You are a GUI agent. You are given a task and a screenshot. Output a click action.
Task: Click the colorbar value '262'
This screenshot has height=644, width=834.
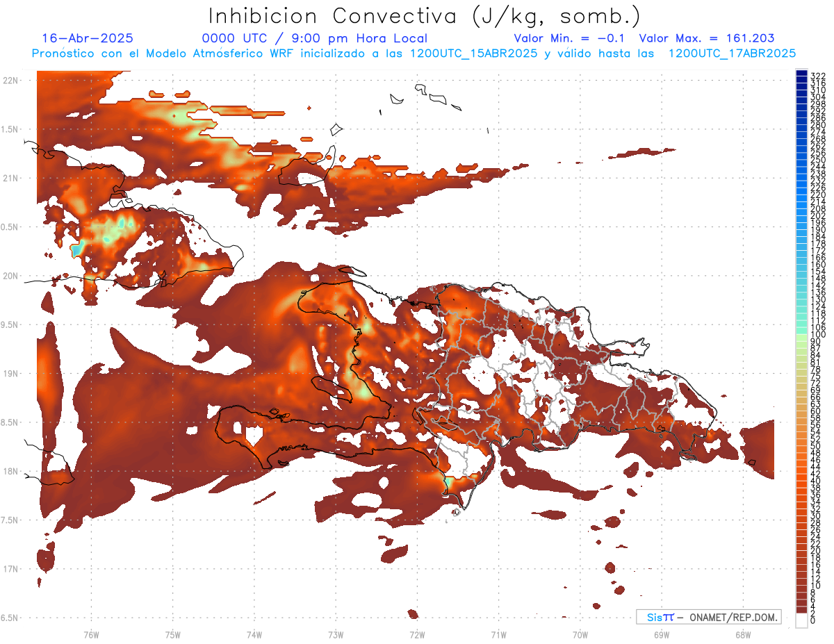(818, 146)
